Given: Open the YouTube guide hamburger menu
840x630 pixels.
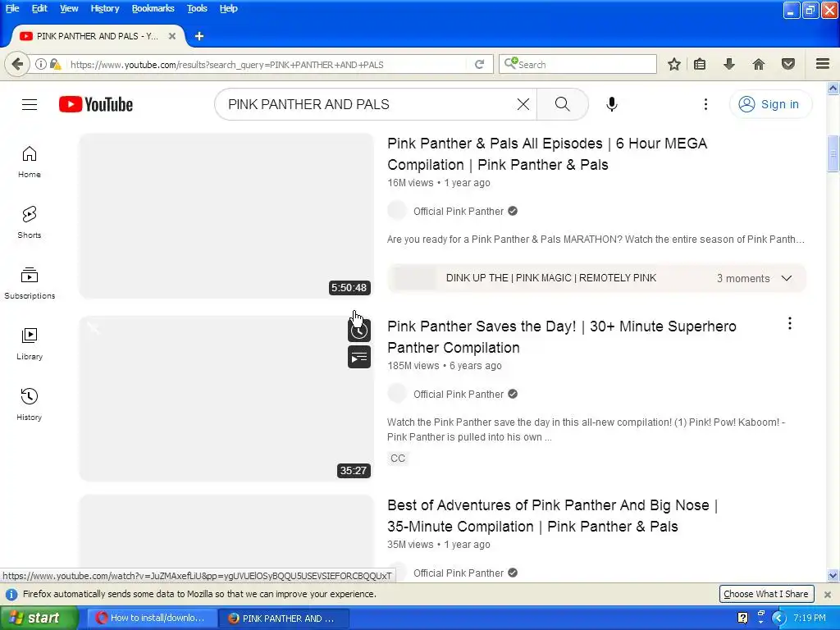Looking at the screenshot, I should (30, 104).
